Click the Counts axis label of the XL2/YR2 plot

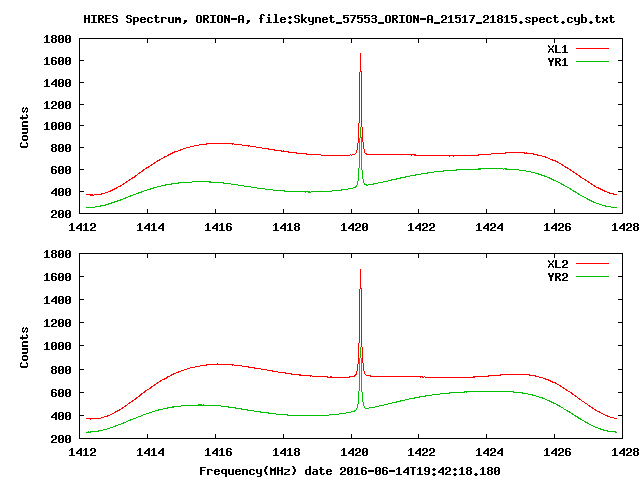(x=24, y=347)
